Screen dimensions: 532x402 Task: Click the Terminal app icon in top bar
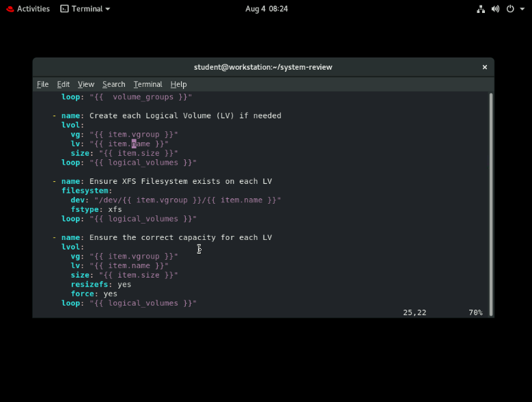coord(64,9)
